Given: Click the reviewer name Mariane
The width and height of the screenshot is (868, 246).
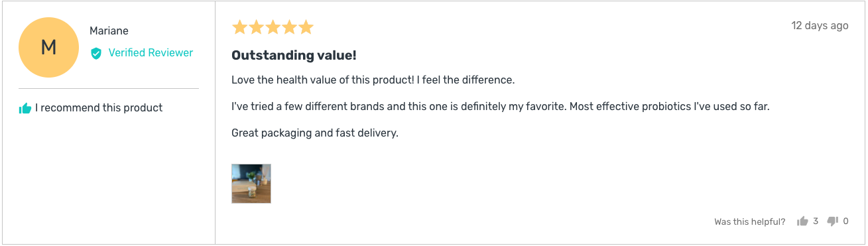Looking at the screenshot, I should (x=109, y=31).
